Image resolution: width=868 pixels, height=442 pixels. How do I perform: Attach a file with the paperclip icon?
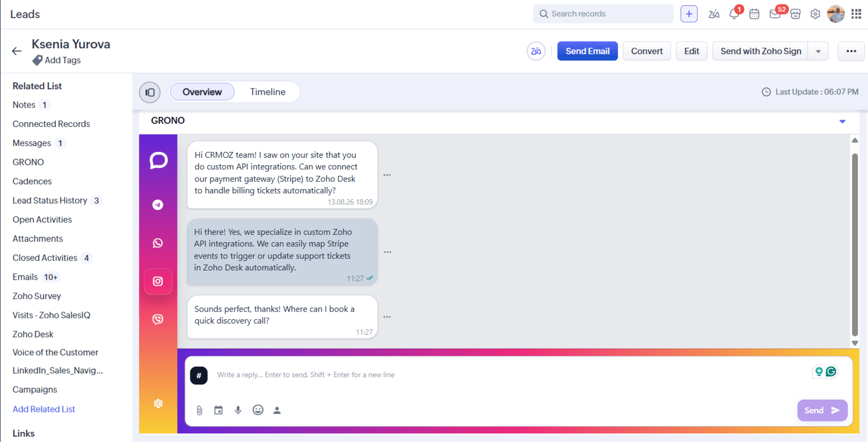point(200,411)
